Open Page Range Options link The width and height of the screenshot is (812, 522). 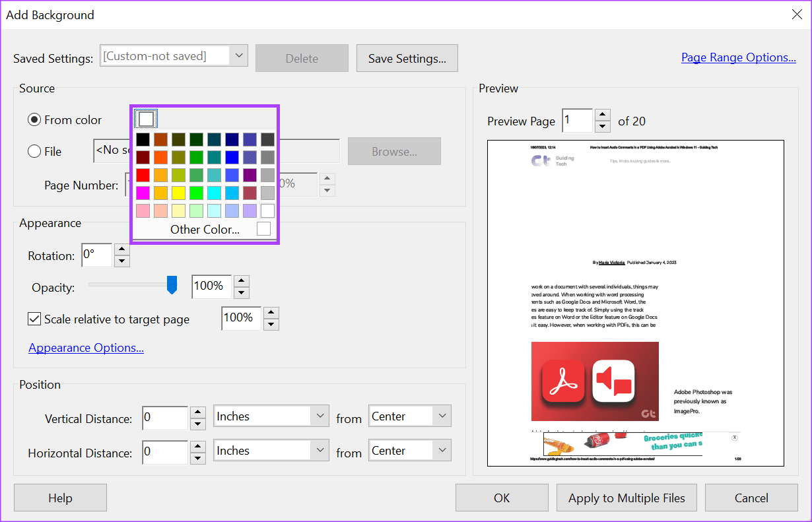[738, 57]
